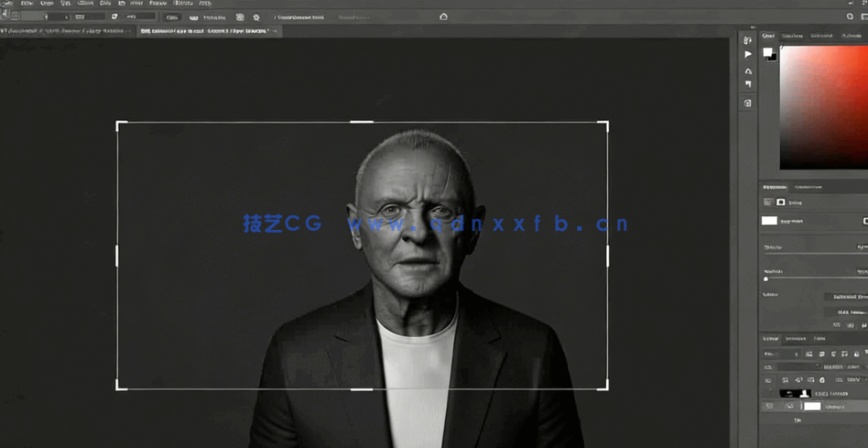Open the layer blend mode dropdown
This screenshot has height=448, width=868.
781,354
